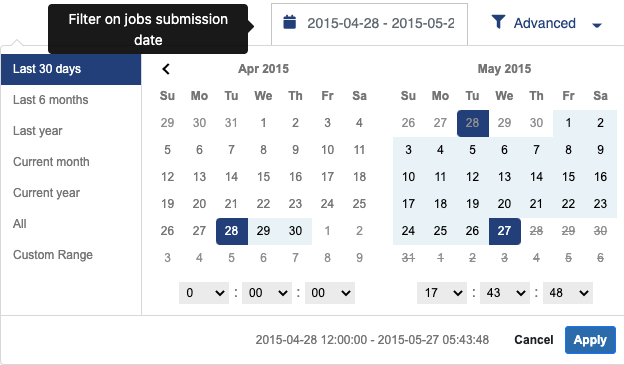The image size is (624, 365).
Task: Click the Cancel button
Action: (x=534, y=340)
